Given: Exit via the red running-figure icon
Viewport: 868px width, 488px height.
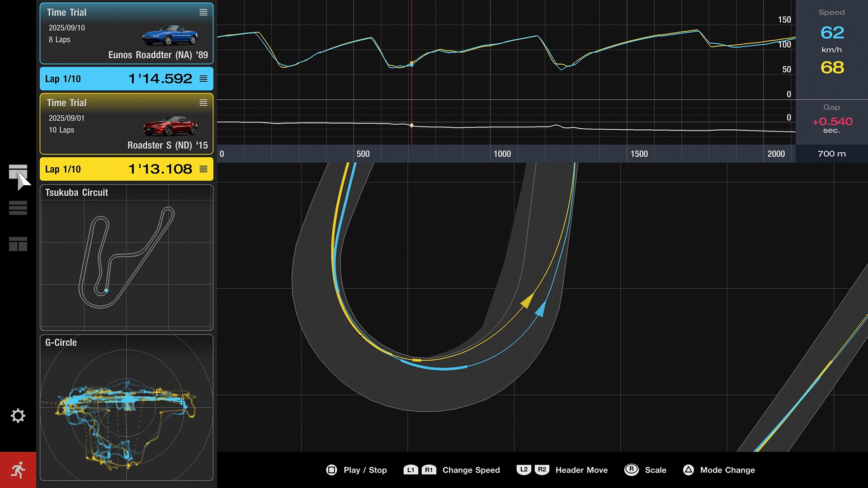Looking at the screenshot, I should (x=18, y=469).
